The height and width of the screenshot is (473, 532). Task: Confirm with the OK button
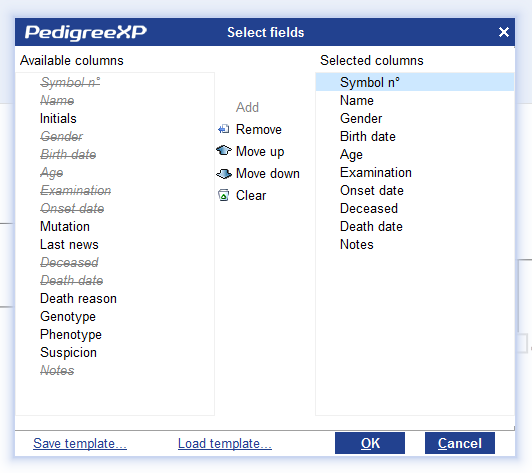pos(370,443)
